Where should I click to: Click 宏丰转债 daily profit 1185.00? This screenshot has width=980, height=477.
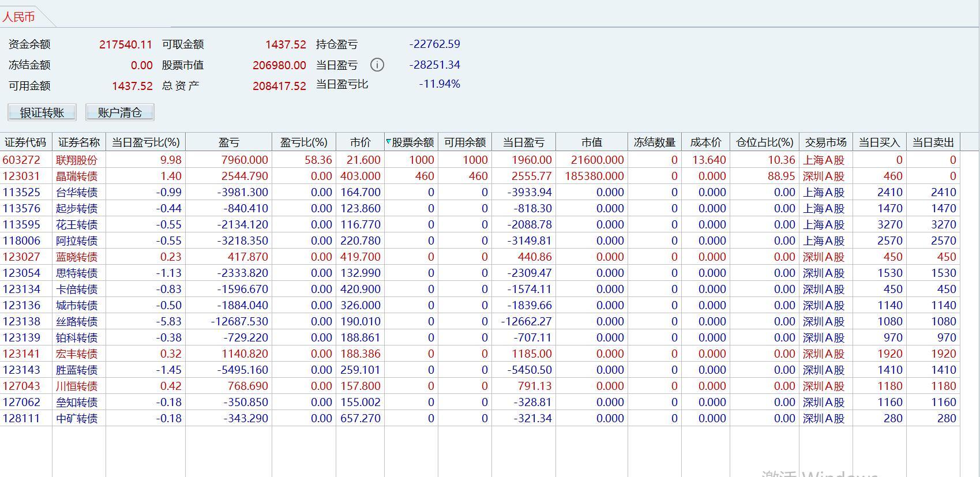click(x=531, y=354)
